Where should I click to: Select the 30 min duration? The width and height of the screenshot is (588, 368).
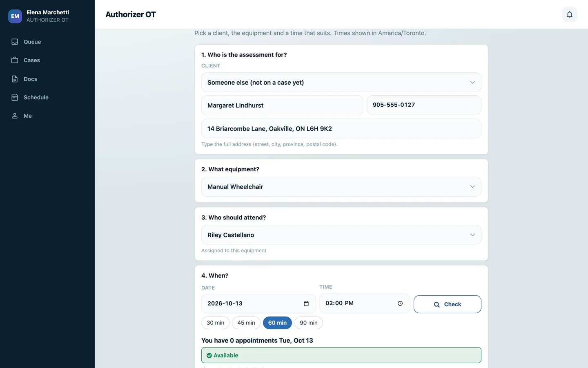click(x=215, y=323)
